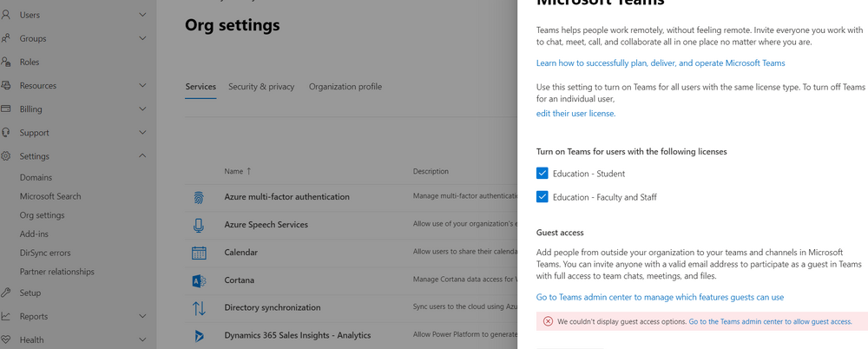
Task: Click the Reports chart icon
Action: 5,316
